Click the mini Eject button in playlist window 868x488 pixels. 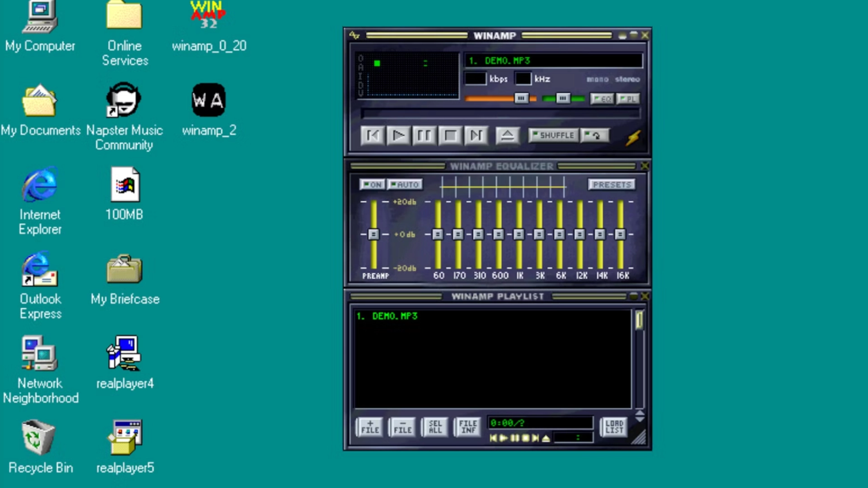546,438
